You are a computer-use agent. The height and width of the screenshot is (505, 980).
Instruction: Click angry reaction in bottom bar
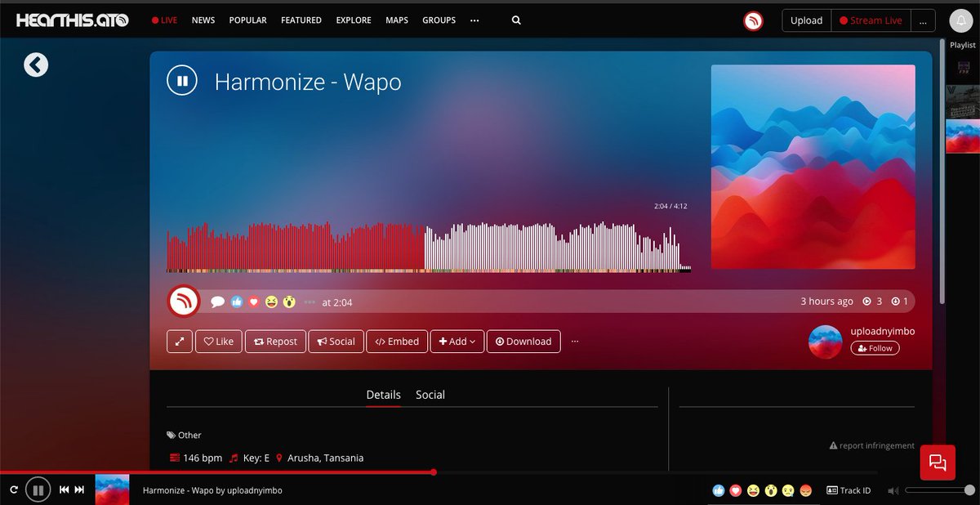(x=805, y=490)
